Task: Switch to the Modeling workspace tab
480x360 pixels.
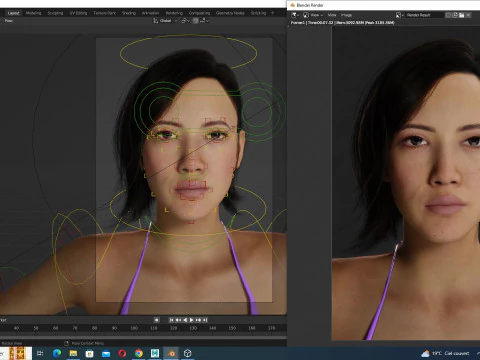Action: coord(33,13)
